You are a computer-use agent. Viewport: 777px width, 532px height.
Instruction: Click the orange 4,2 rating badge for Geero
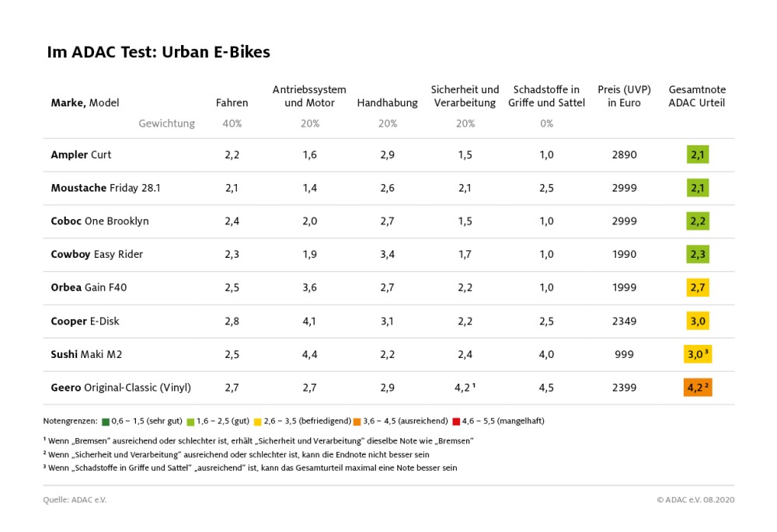(x=698, y=388)
